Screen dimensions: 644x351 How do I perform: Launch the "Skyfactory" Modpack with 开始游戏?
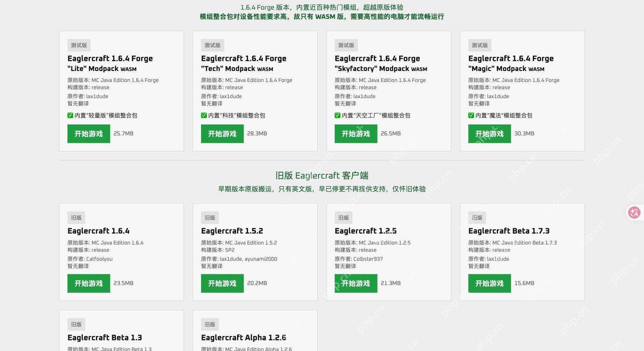[356, 134]
